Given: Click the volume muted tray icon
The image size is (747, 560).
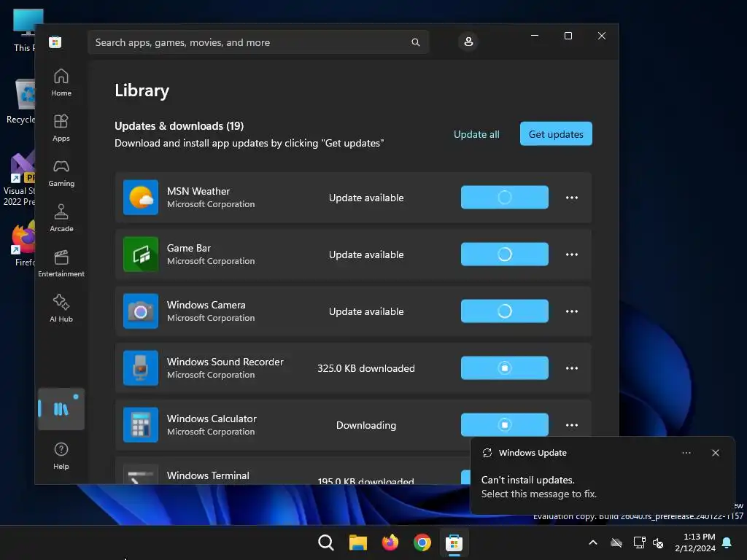Looking at the screenshot, I should pyautogui.click(x=658, y=542).
